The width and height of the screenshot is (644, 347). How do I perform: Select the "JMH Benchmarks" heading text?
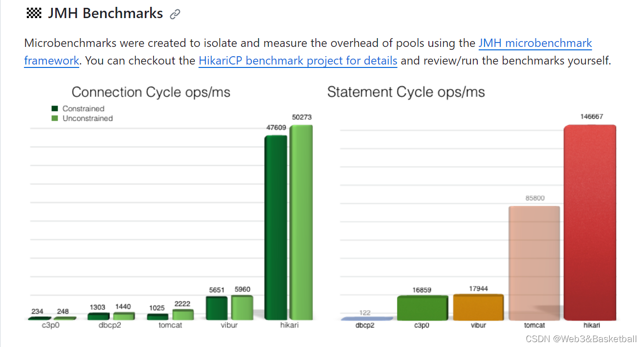pos(105,13)
